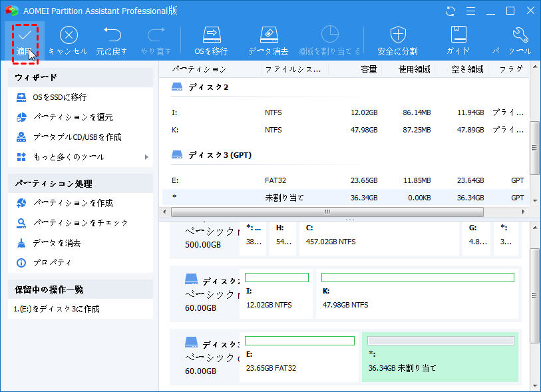This screenshot has width=541, height=392.
Task: Sort by パーティション column header
Action: (x=210, y=69)
